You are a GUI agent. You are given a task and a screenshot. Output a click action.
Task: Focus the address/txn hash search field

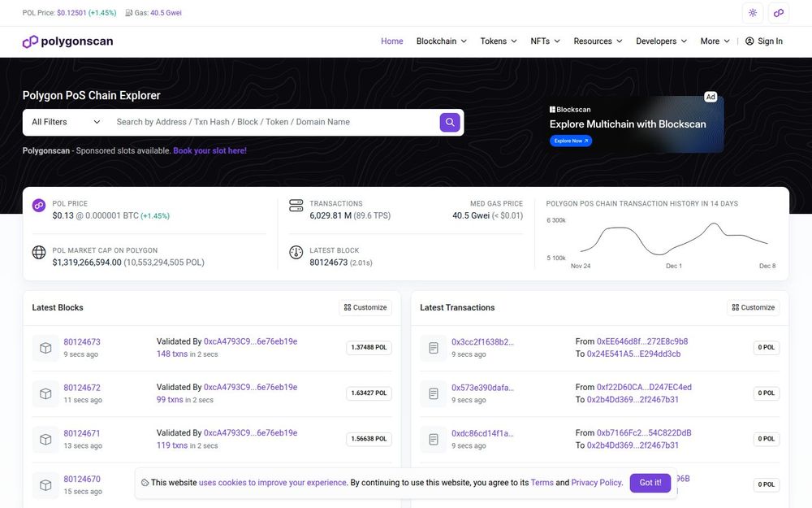pos(274,123)
